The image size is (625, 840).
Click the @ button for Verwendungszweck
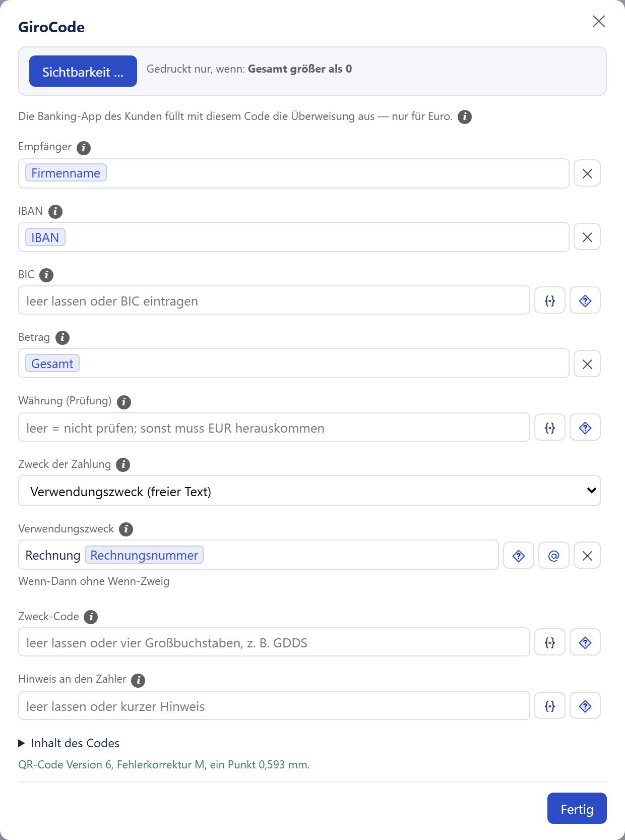554,556
